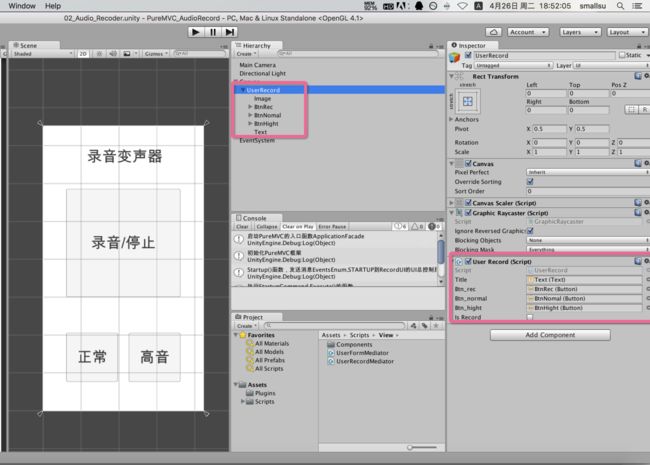Toggle Graphic Raycaster enabled checkbox

click(x=468, y=213)
